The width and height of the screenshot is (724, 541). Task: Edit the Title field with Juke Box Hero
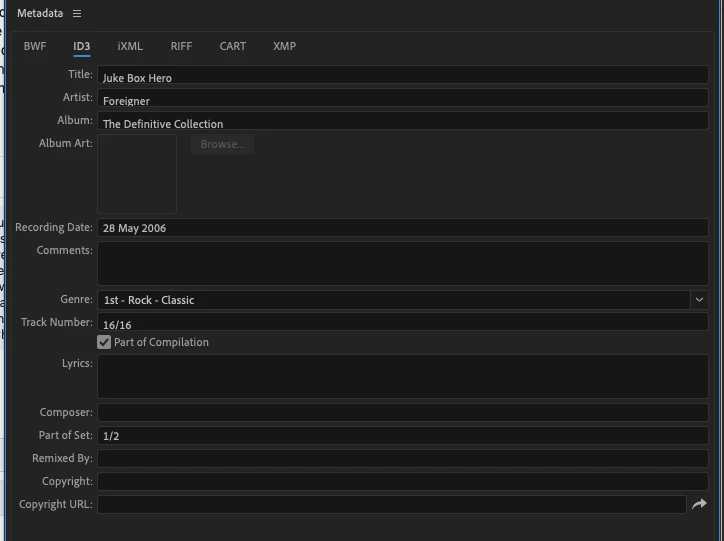[x=403, y=75]
